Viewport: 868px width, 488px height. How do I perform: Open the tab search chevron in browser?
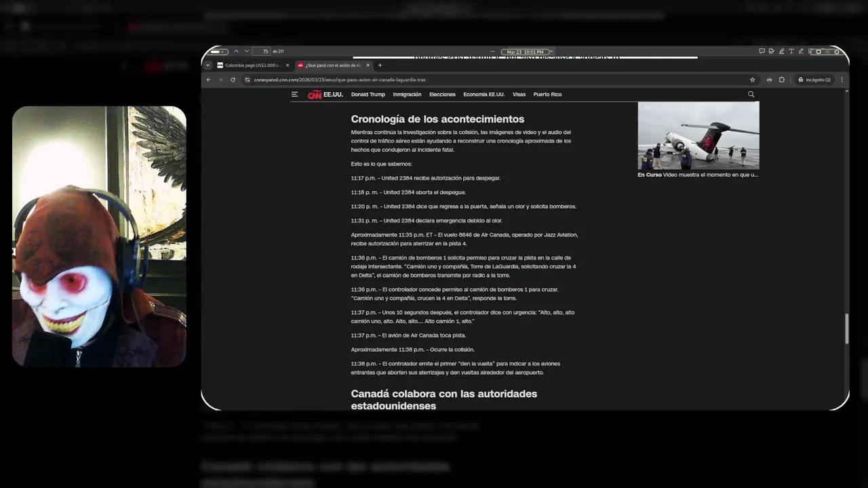click(x=208, y=65)
